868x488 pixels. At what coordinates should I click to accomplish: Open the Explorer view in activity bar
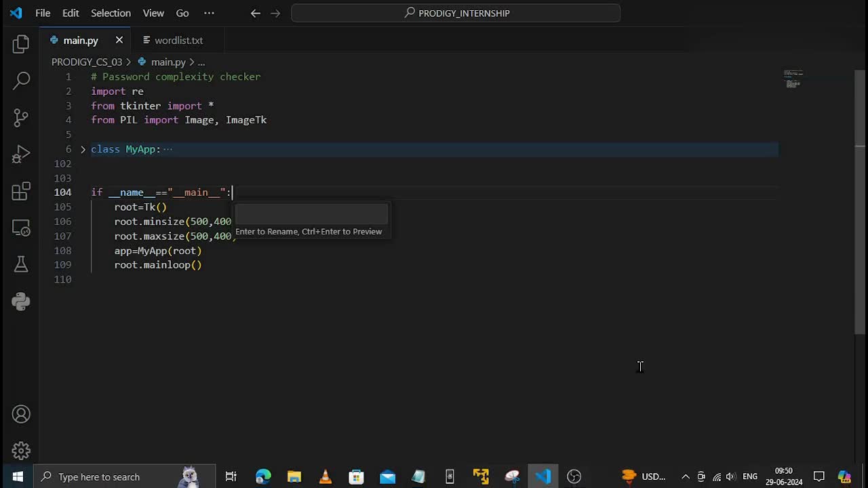coord(21,45)
